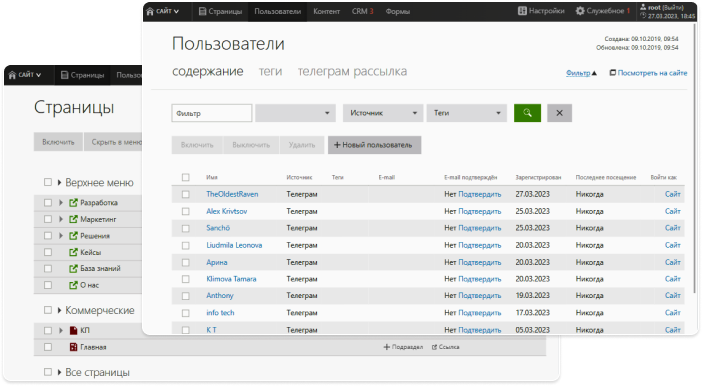
Task: Click the О нас page link icon
Action: click(73, 285)
